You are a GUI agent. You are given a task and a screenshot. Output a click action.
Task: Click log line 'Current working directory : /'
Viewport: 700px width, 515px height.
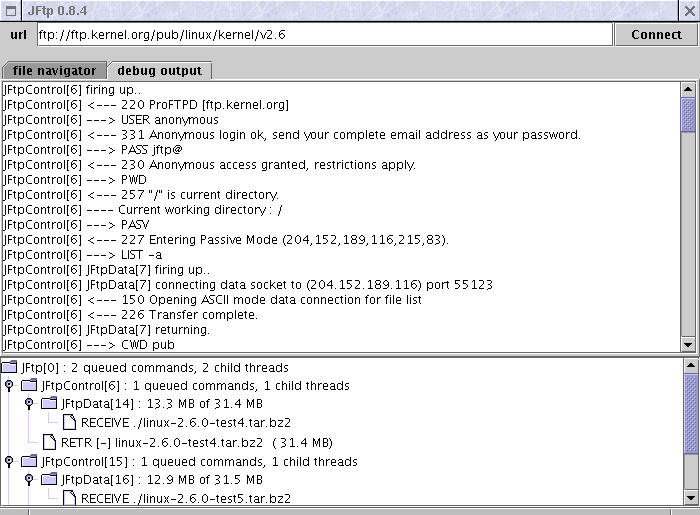pos(143,210)
